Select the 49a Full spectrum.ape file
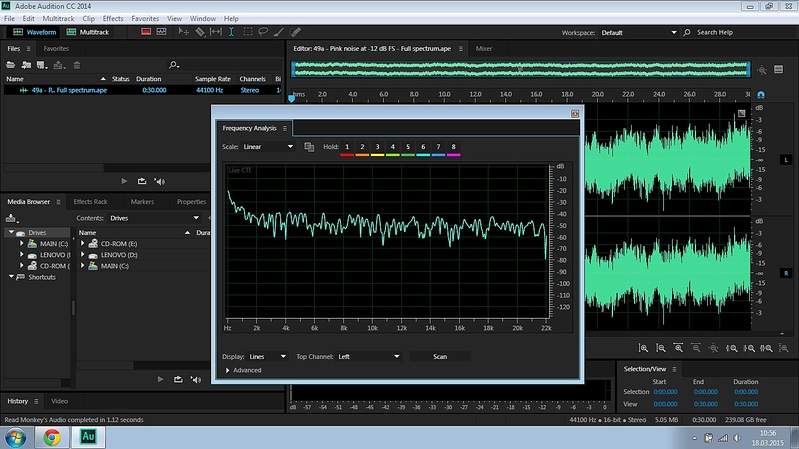Viewport: 799px width, 449px height. pos(142,90)
